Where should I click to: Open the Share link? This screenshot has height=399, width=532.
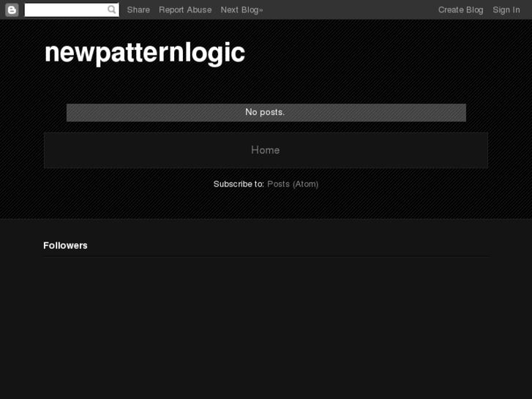coord(138,10)
